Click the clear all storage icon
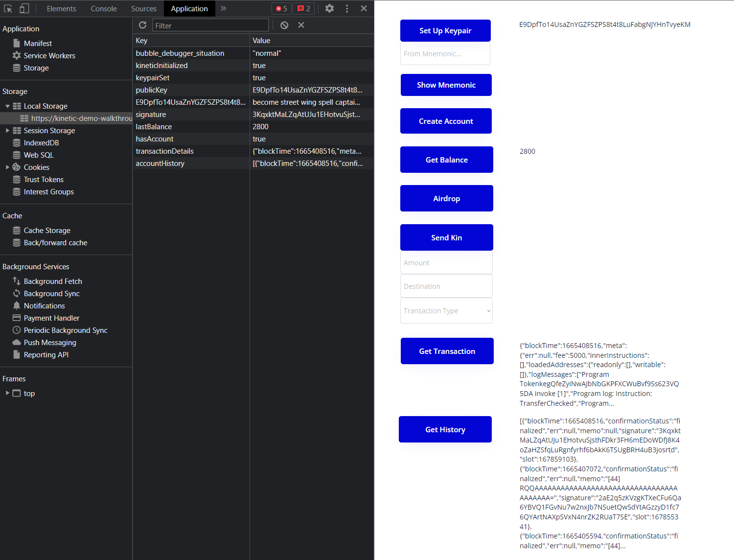The width and height of the screenshot is (734, 560). 284,25
